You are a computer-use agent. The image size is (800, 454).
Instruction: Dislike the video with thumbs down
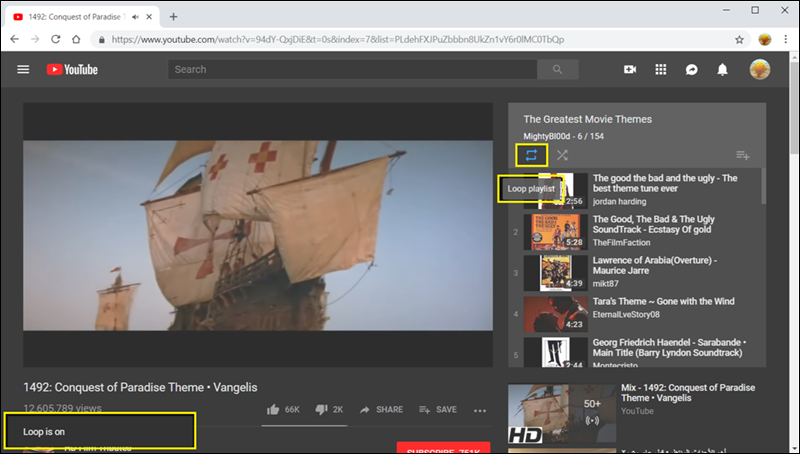(329, 409)
